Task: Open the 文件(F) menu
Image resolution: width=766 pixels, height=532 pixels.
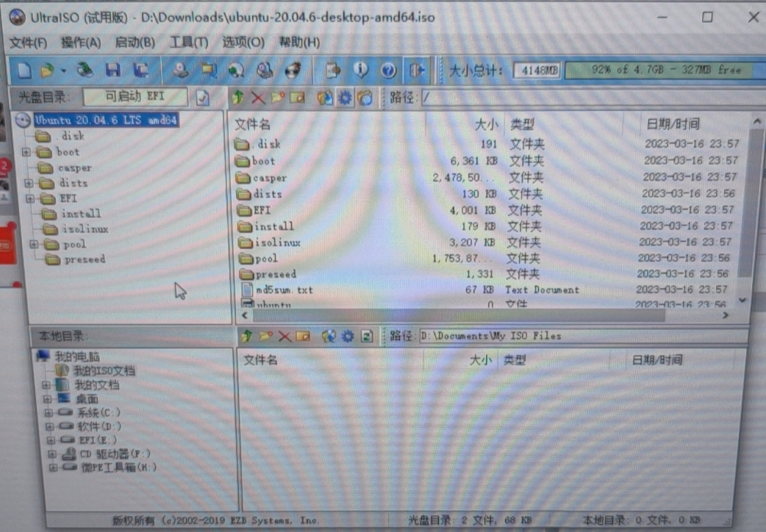Action: 28,43
